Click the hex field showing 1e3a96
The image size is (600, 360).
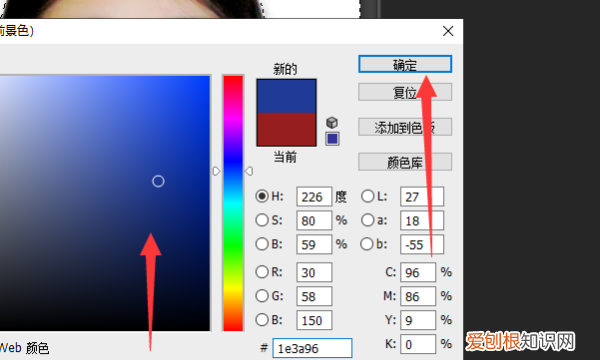click(x=312, y=348)
